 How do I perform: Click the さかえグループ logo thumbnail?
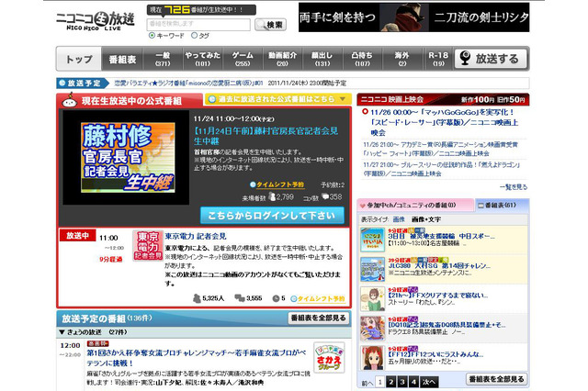(x=329, y=357)
